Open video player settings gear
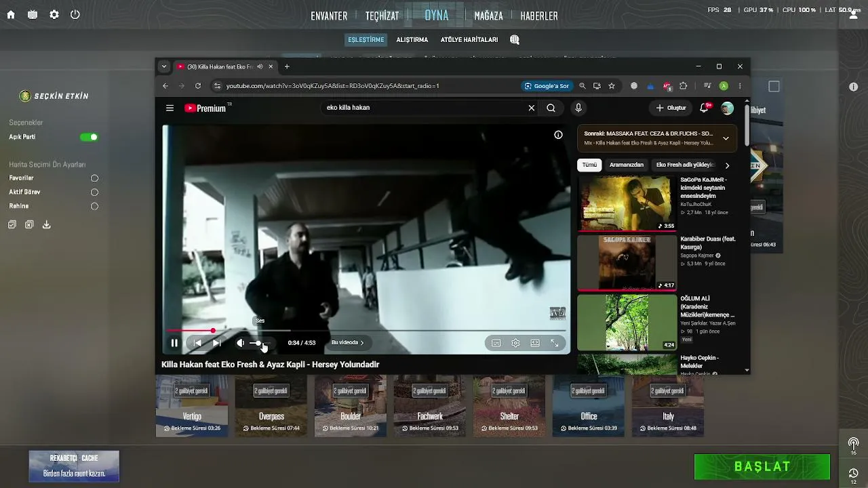Screen dimensions: 868x488 pyautogui.click(x=515, y=343)
